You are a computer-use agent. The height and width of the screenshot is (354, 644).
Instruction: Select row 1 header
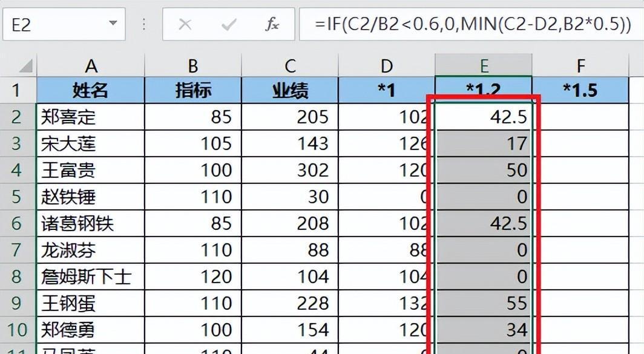(x=18, y=90)
